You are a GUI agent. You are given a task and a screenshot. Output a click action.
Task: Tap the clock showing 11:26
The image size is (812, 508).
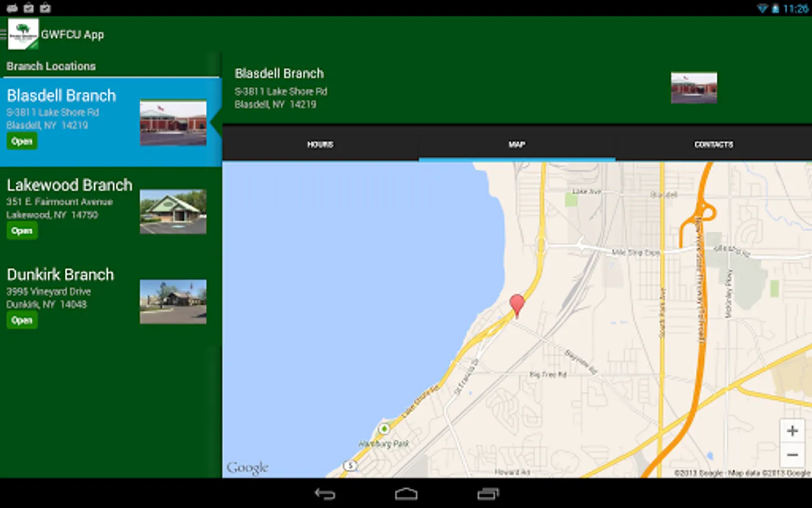pyautogui.click(x=796, y=8)
